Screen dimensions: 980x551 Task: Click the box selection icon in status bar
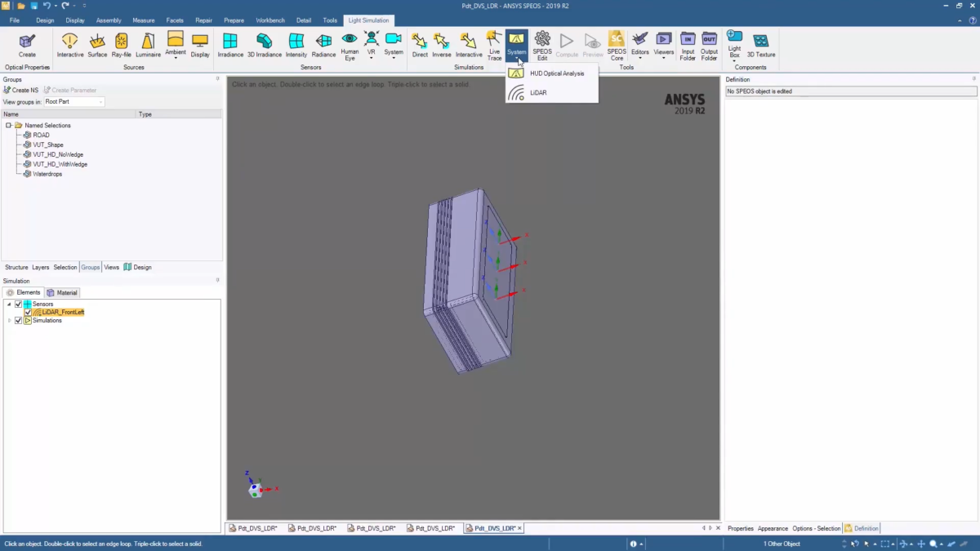[x=884, y=544]
